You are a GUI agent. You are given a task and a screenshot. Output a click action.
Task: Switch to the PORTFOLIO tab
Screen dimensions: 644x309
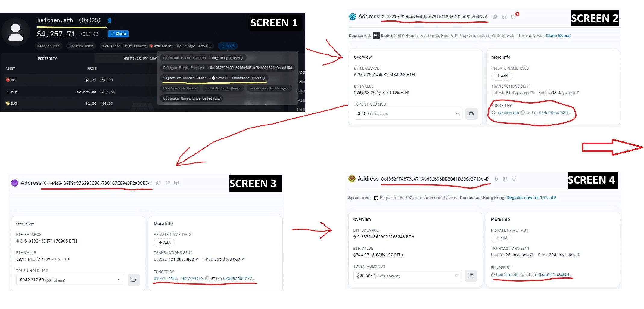[x=48, y=59]
